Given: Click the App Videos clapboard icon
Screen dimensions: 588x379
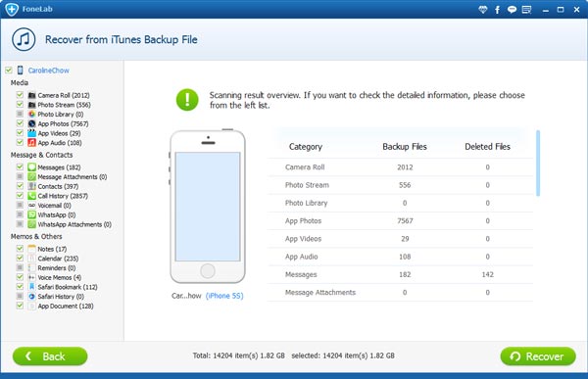Looking at the screenshot, I should (x=32, y=133).
